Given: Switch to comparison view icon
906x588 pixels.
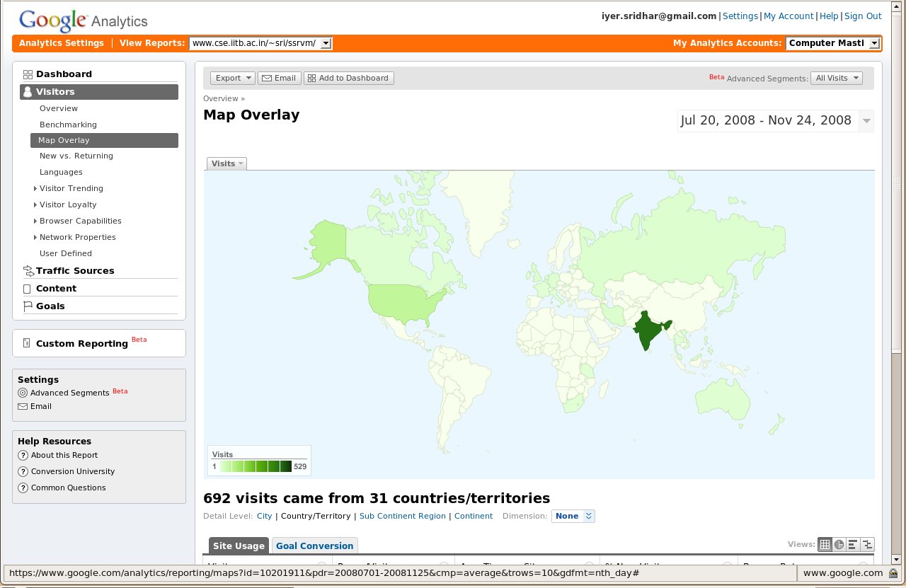Looking at the screenshot, I should [x=867, y=544].
